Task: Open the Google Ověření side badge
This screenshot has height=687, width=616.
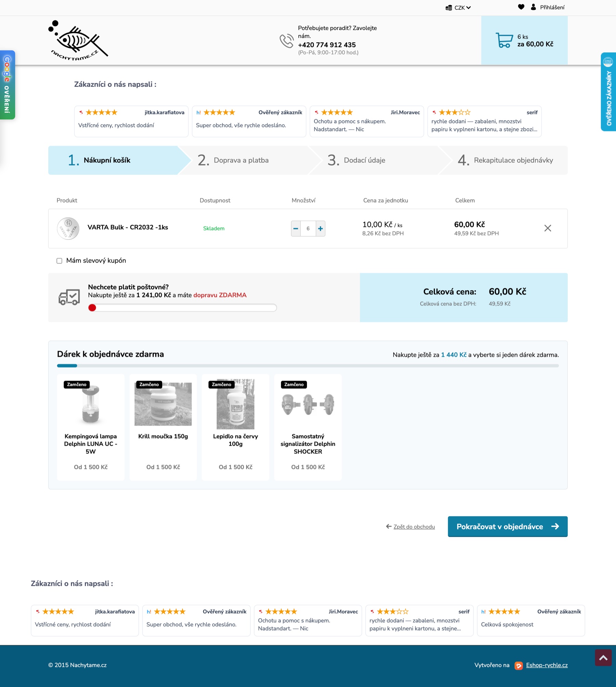Action: pos(7,85)
